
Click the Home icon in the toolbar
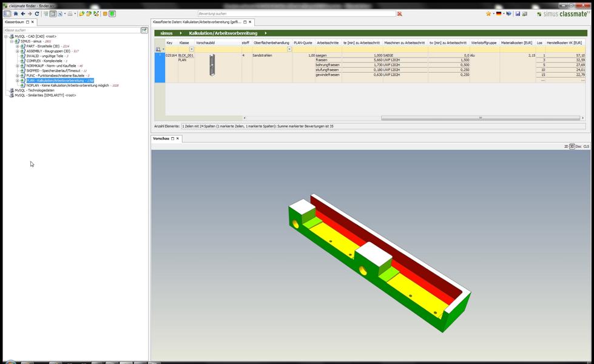[16, 13]
